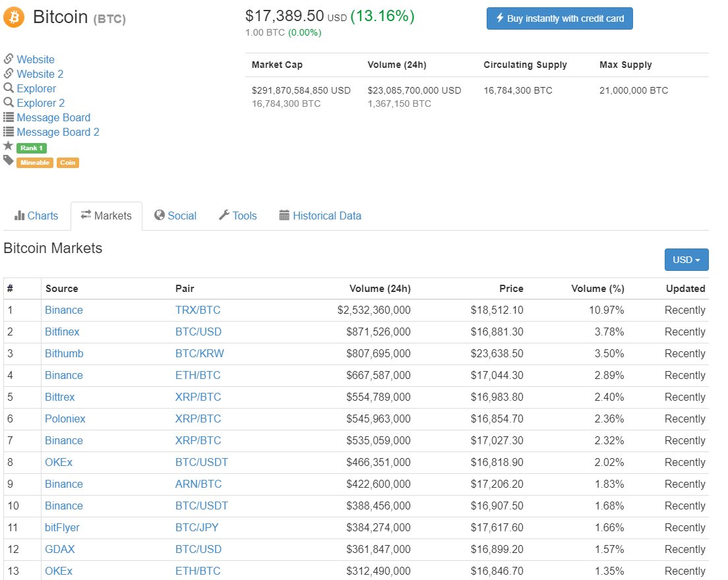Select the $291,870,584,850 USD market cap value
728x580 pixels.
coord(301,90)
